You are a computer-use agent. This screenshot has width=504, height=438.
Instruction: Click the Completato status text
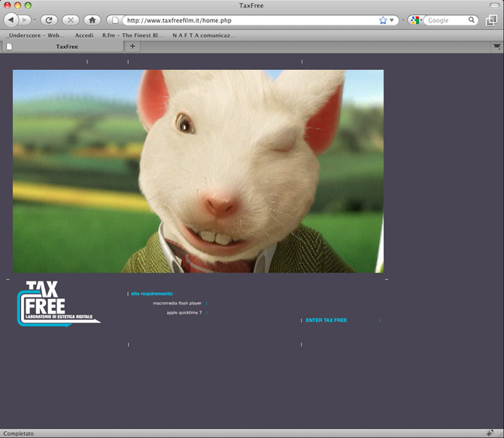18,433
